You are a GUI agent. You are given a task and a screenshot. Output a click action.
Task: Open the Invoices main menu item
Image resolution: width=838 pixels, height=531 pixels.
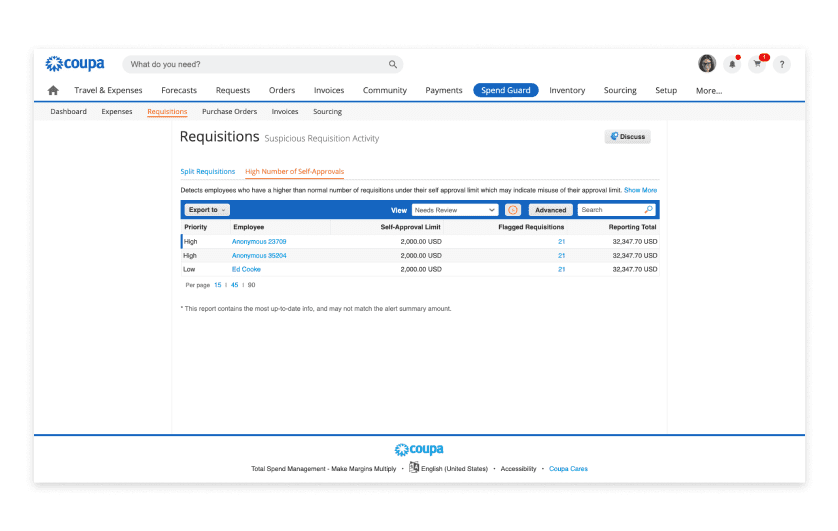pos(328,90)
